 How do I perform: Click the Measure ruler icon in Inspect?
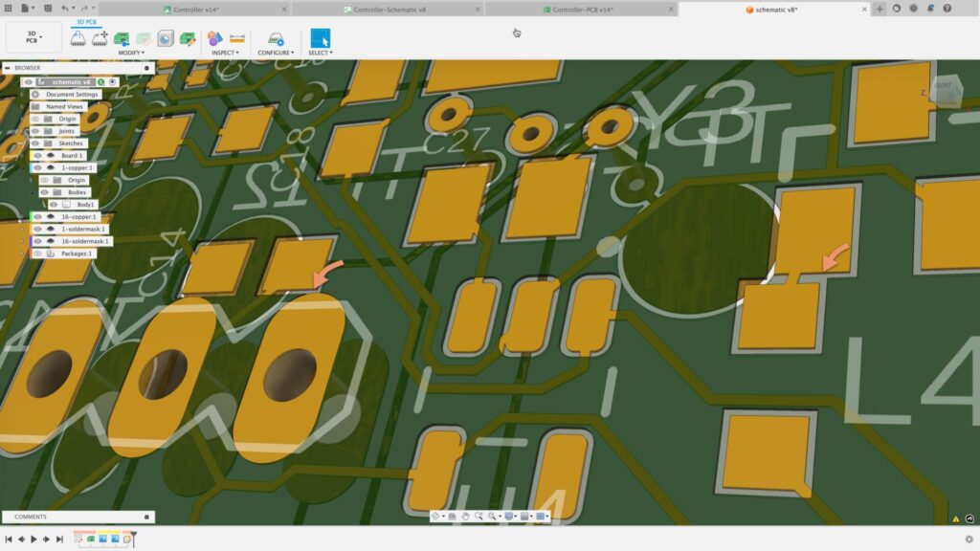pyautogui.click(x=237, y=38)
